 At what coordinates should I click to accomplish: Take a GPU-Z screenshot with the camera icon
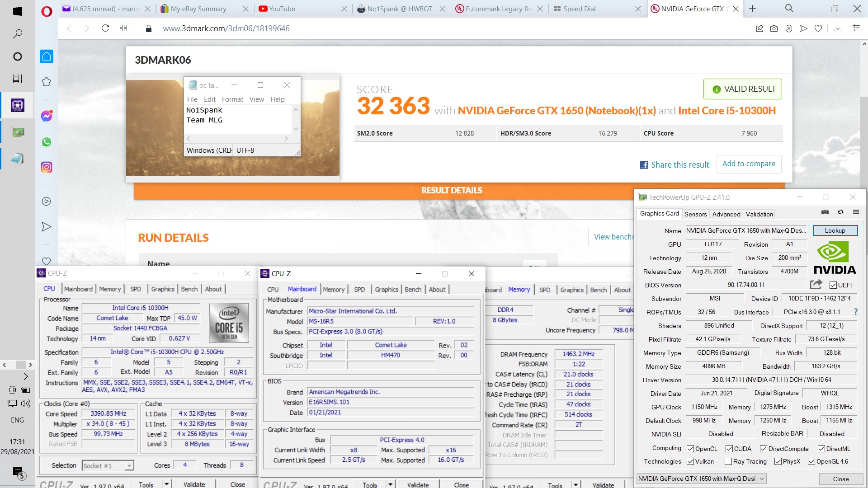click(x=825, y=212)
